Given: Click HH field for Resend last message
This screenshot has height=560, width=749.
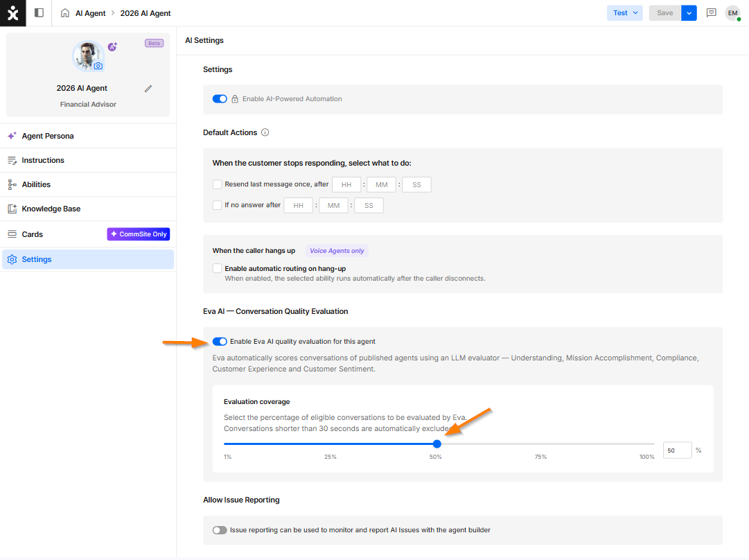Looking at the screenshot, I should 346,185.
